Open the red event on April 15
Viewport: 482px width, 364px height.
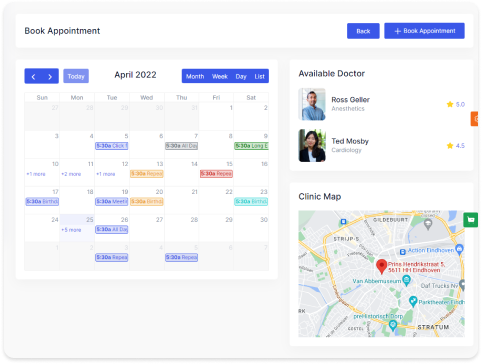click(x=216, y=174)
